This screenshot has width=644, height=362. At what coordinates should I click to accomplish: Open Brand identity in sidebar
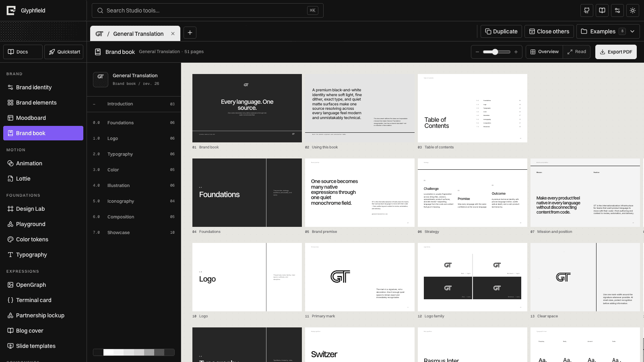(43, 87)
